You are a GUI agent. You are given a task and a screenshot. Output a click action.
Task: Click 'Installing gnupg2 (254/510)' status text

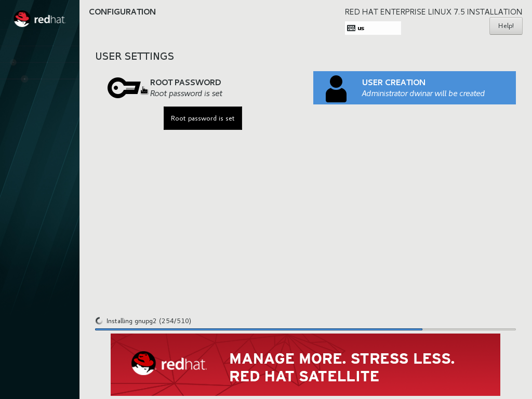point(149,321)
